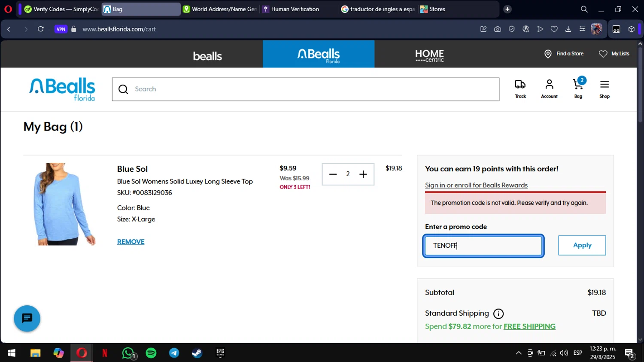
Task: Open the shopping Bag icon
Action: tap(578, 88)
